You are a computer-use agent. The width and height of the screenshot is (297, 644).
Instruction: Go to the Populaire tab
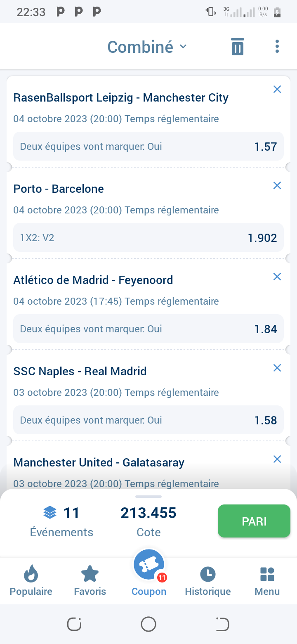coord(31,581)
